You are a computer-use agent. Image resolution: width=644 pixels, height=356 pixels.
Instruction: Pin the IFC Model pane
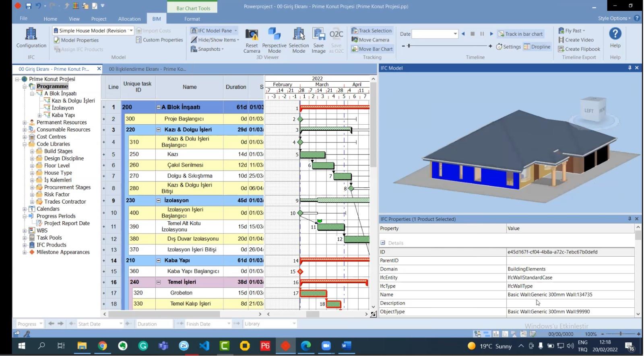coord(630,68)
